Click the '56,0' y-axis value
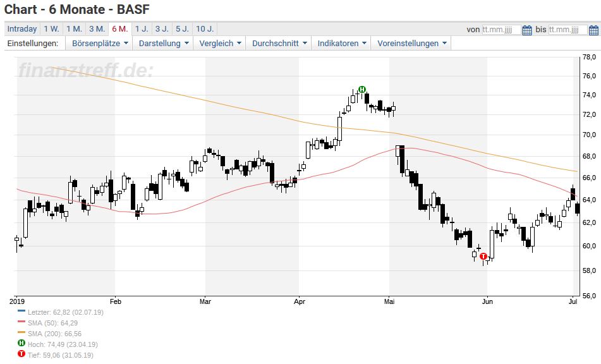 pos(589,295)
